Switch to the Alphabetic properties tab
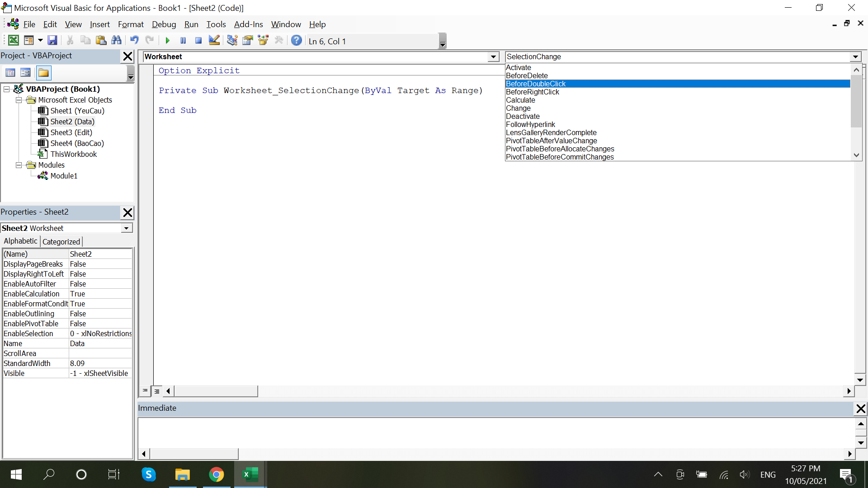868x488 pixels. point(20,241)
